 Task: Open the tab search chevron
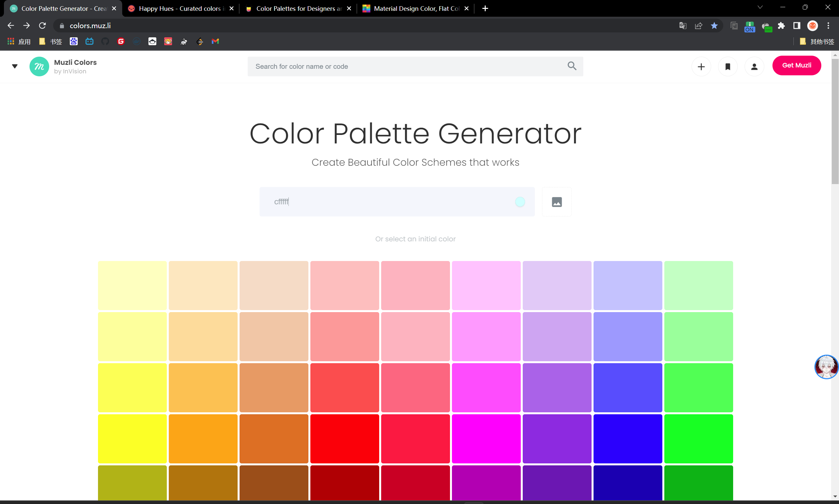(x=760, y=8)
